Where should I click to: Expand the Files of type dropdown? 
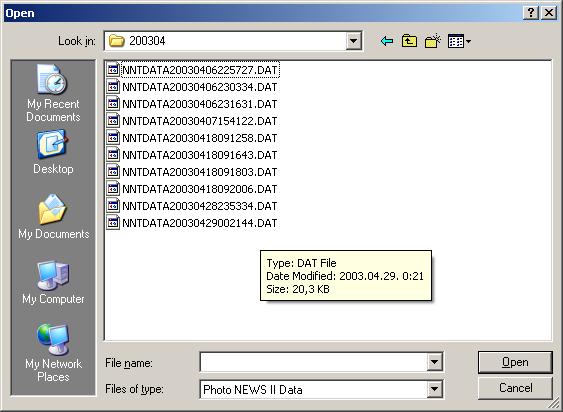coord(434,389)
